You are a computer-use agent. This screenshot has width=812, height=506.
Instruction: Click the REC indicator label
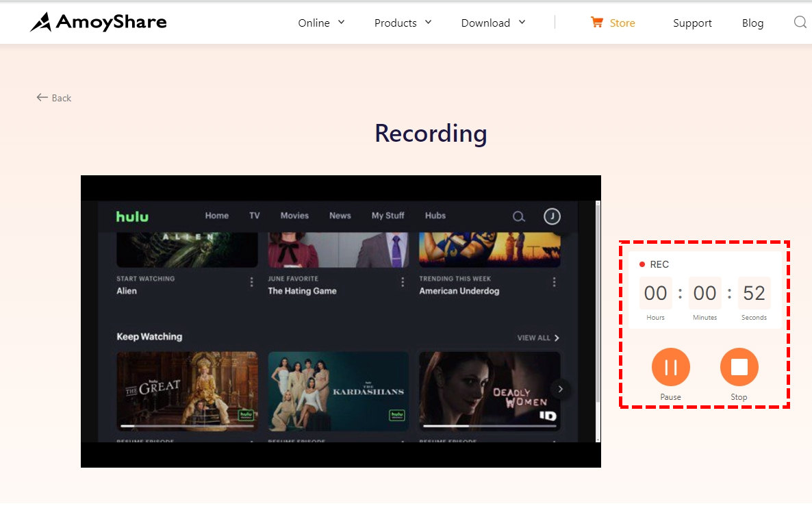pyautogui.click(x=654, y=264)
